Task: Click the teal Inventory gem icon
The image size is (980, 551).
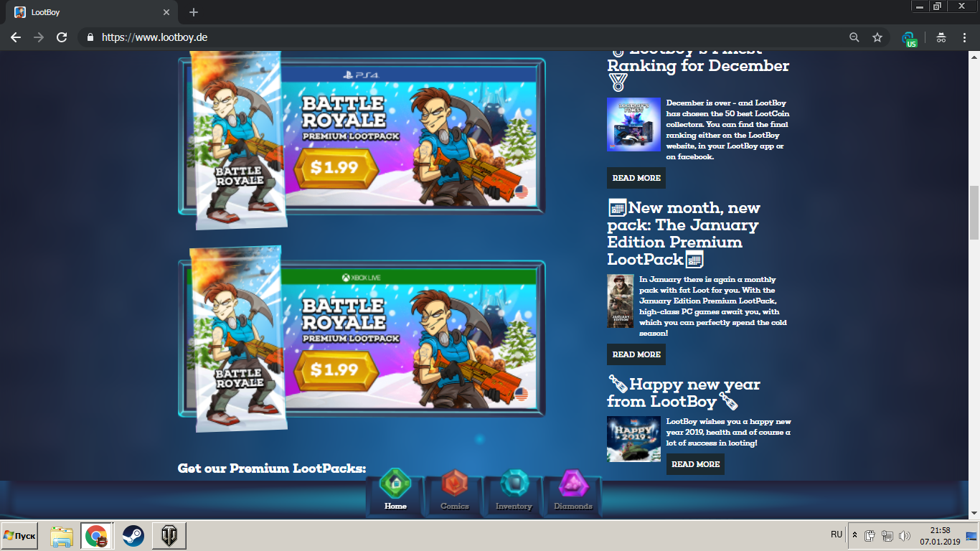Action: 514,484
